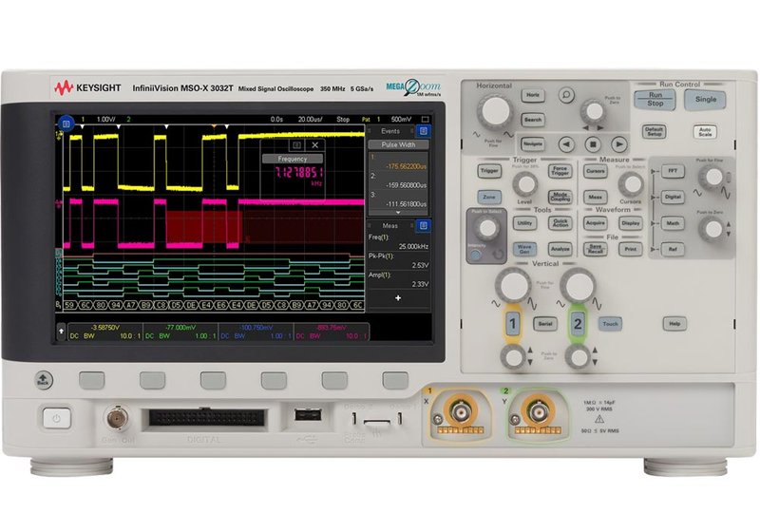Screen dimensions: 760x532
Task: Open the Meas sidebar menu icon
Action: click(423, 226)
